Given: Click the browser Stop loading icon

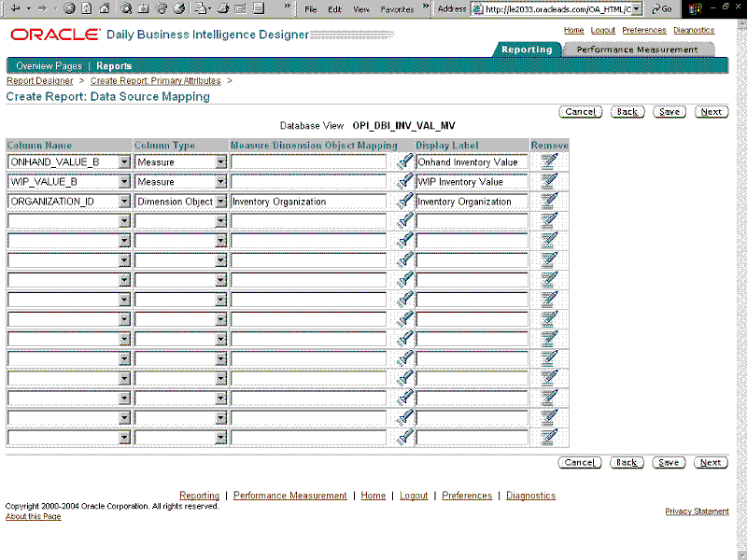Looking at the screenshot, I should pyautogui.click(x=69, y=8).
